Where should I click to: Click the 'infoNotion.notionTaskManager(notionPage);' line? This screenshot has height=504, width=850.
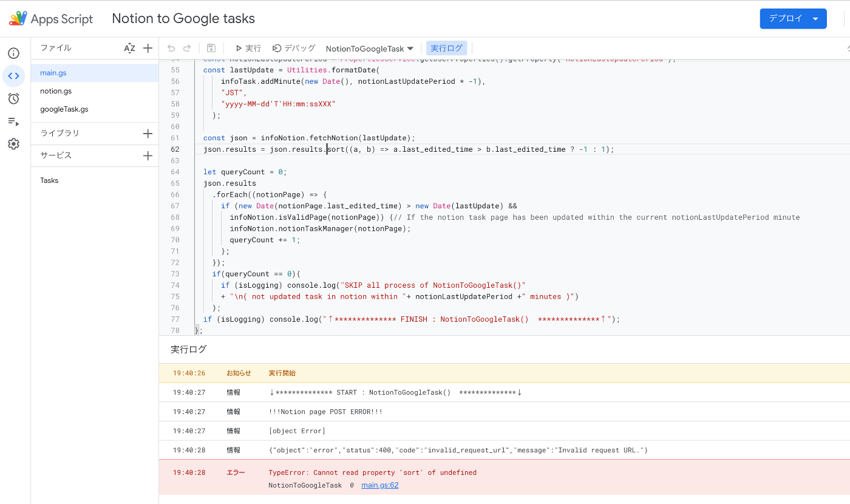pyautogui.click(x=320, y=228)
